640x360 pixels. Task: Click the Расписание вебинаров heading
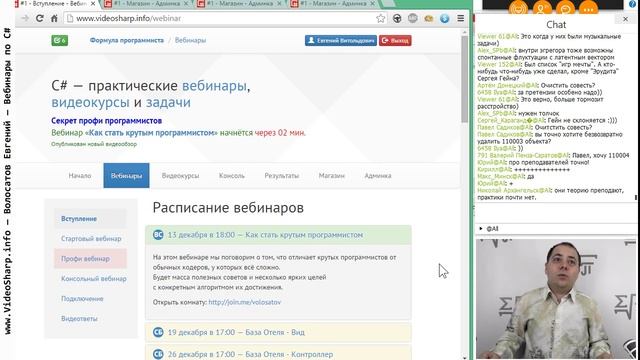(228, 208)
